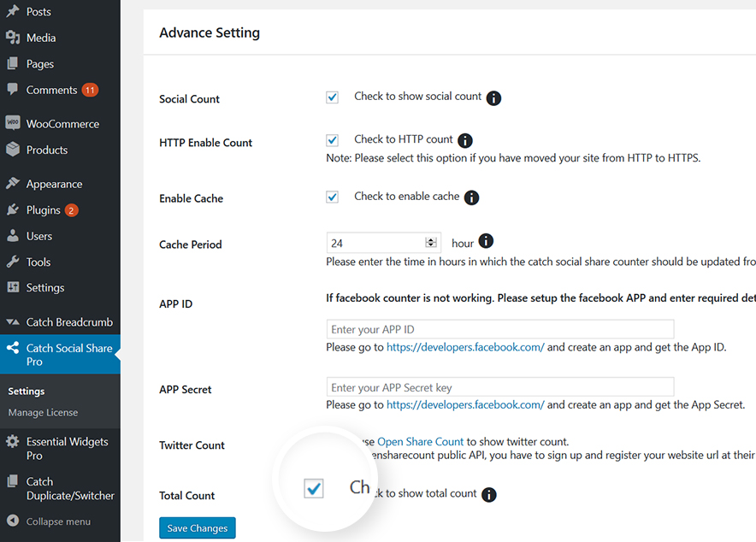This screenshot has width=756, height=542.
Task: Click the Check to HTTP count label
Action: point(404,139)
